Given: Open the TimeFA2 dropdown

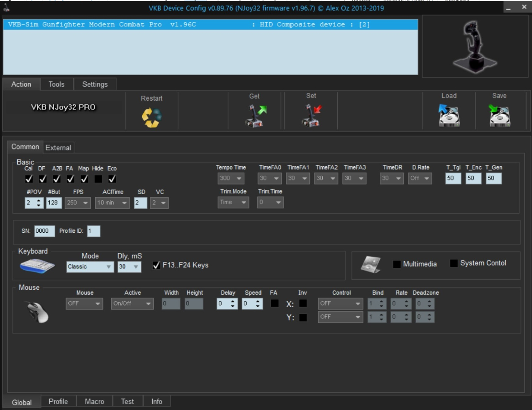Looking at the screenshot, I should pos(326,179).
